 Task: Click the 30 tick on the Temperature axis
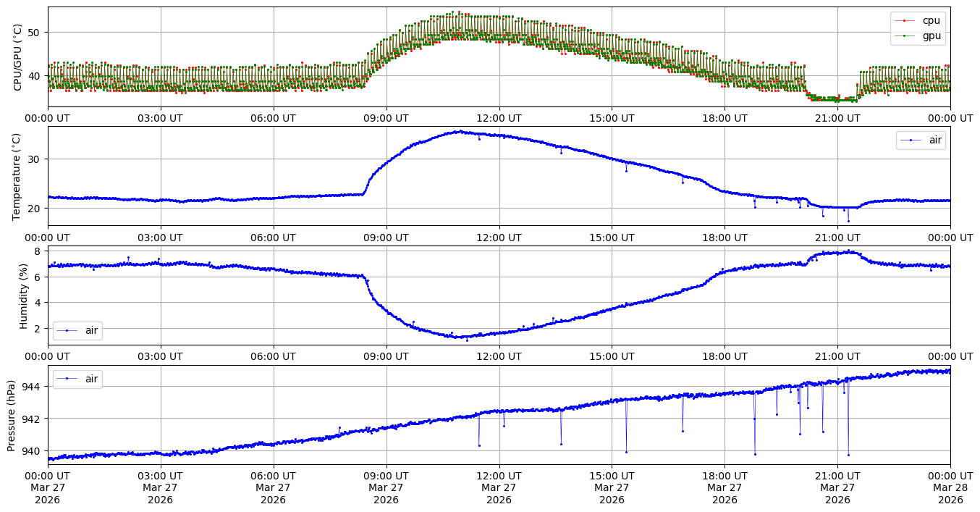click(35, 159)
